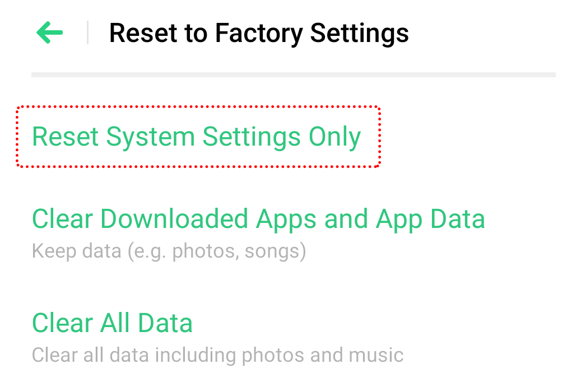Click the Reset to Factory Settings title
The height and width of the screenshot is (392, 567).
pyautogui.click(x=259, y=33)
